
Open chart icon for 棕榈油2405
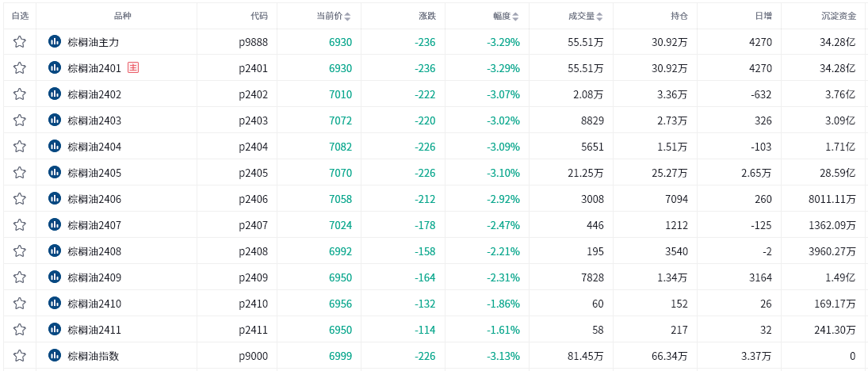click(55, 172)
